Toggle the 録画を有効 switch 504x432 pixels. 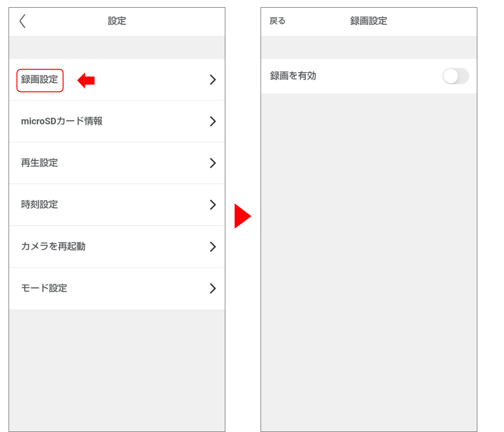click(x=455, y=76)
